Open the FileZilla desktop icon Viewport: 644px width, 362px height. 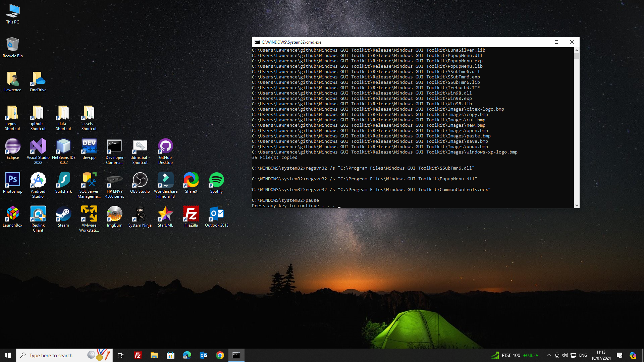point(191,214)
